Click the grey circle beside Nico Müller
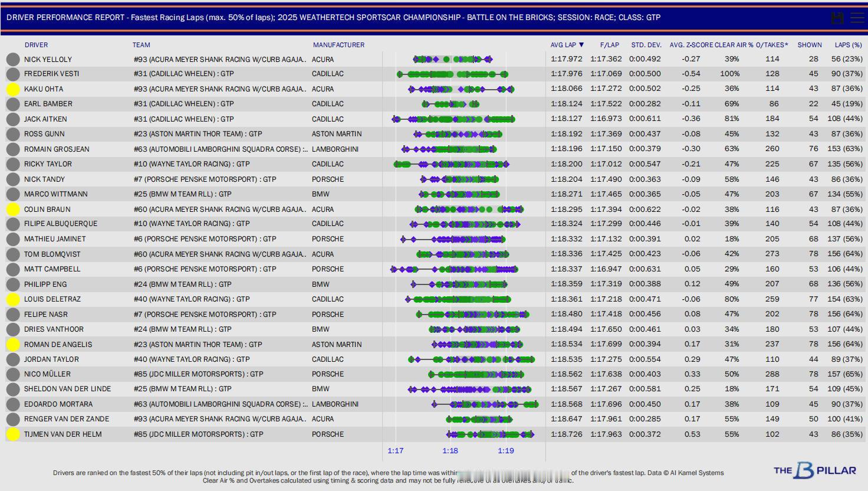 pos(13,374)
